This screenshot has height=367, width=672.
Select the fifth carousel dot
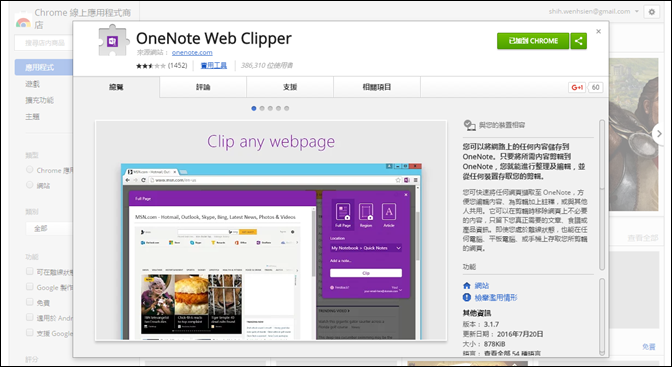tap(287, 108)
